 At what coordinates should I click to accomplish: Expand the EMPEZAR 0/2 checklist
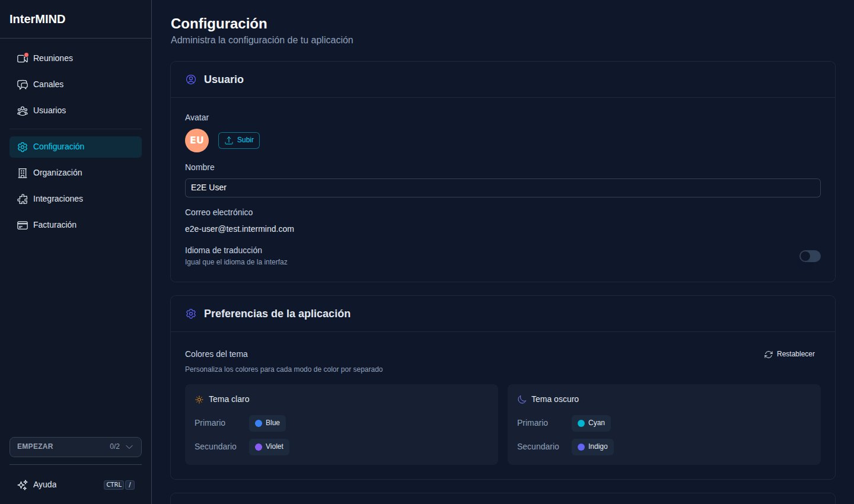(x=75, y=446)
